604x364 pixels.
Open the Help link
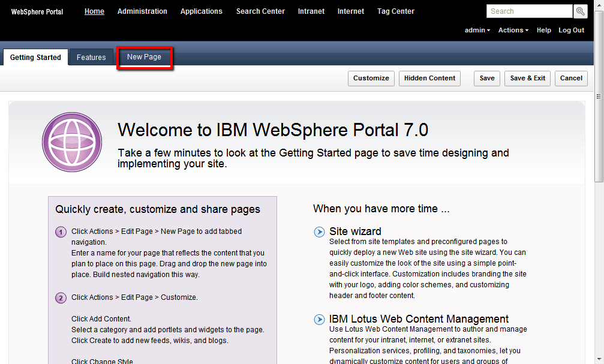(x=544, y=30)
